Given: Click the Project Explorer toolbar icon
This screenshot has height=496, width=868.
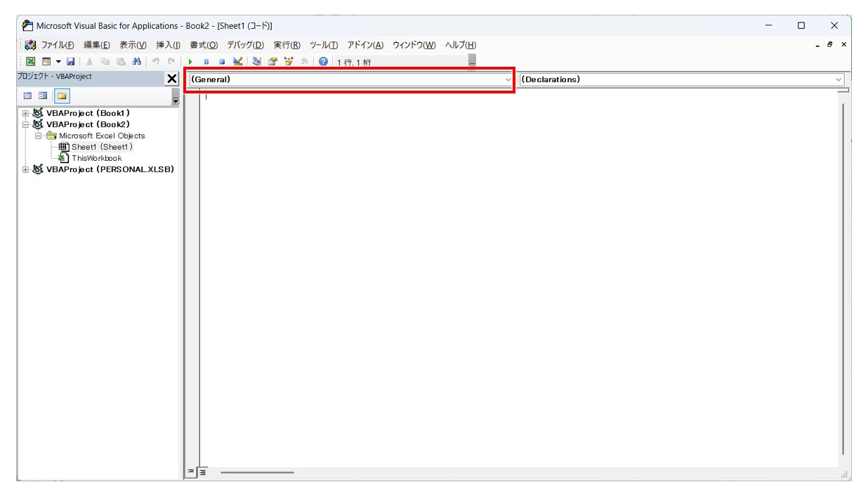Looking at the screenshot, I should [x=257, y=62].
